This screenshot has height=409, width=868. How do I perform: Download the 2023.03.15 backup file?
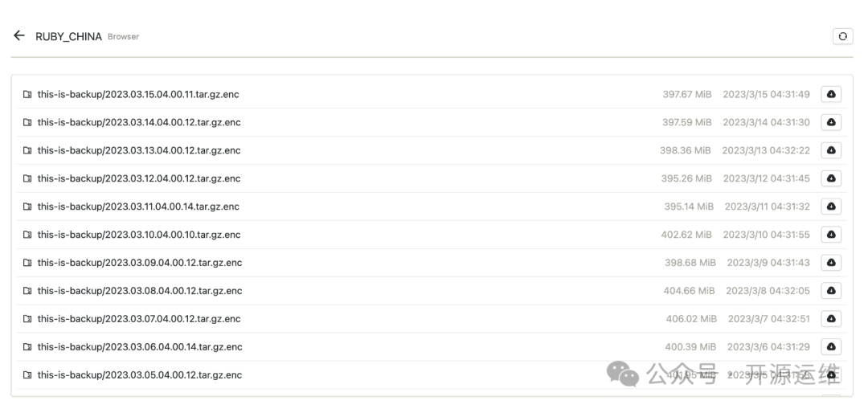[x=831, y=94]
